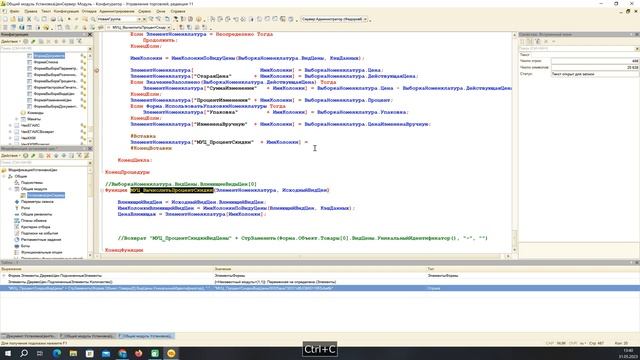Close the Конфигурация panel
This screenshot has height=360, width=640.
(90, 35)
